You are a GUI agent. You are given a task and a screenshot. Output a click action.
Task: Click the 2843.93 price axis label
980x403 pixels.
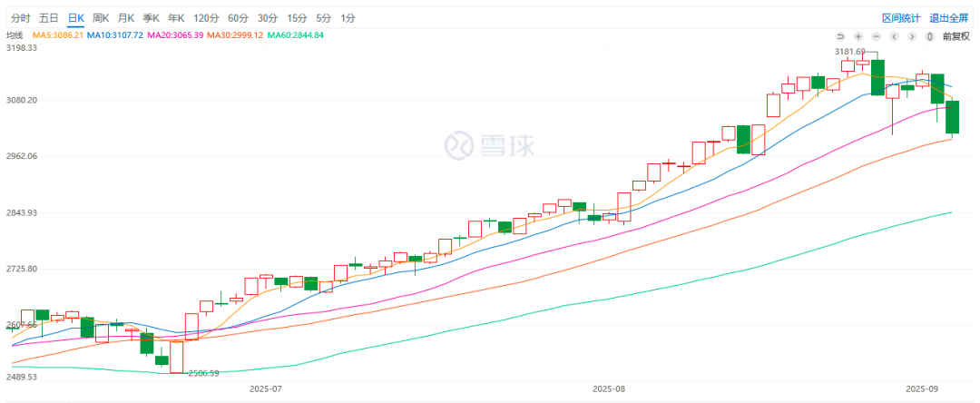23,212
